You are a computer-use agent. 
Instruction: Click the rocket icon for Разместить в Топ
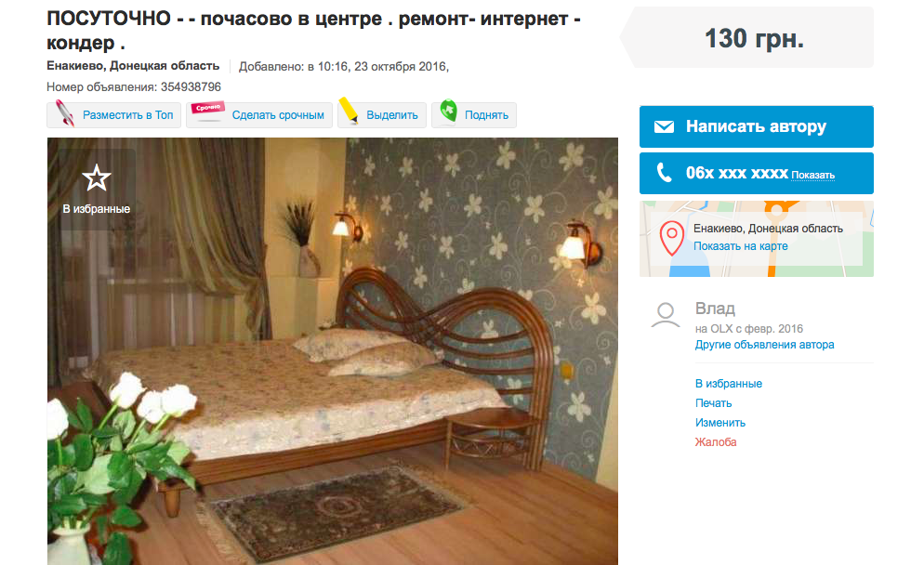click(65, 113)
